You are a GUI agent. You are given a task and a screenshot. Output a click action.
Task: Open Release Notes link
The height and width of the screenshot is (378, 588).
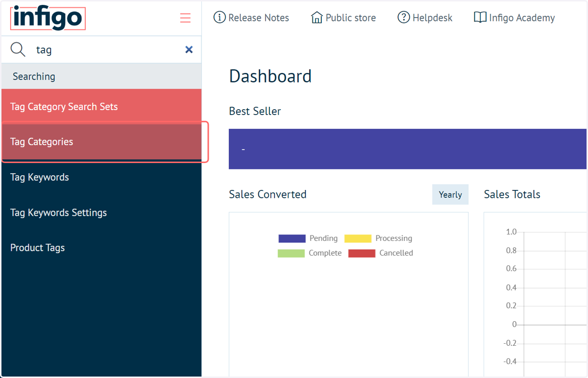251,18
